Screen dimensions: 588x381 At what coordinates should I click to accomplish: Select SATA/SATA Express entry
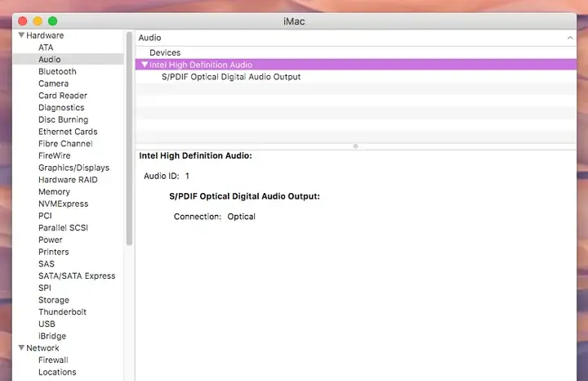click(77, 276)
